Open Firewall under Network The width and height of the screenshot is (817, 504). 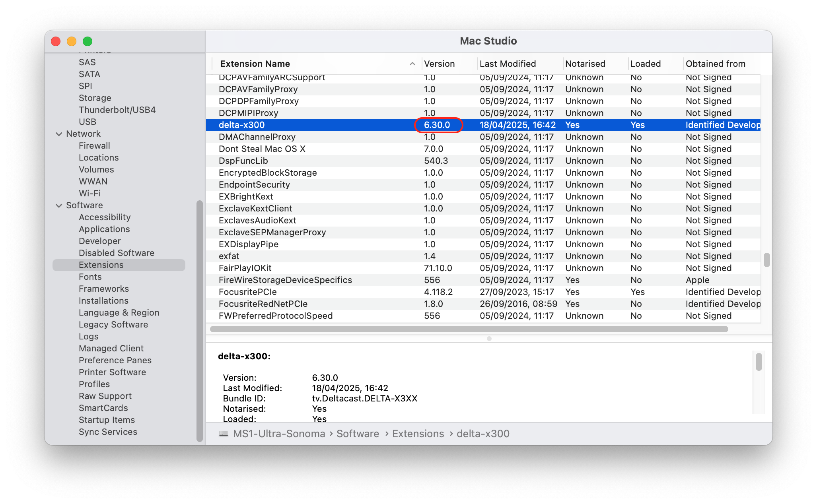pos(94,146)
